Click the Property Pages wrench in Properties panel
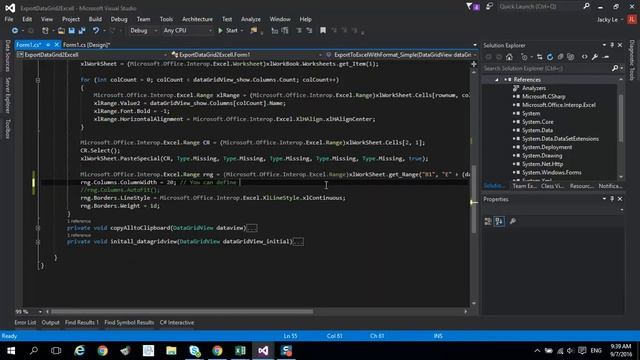Viewport: 640px width, 360px height. point(513,221)
